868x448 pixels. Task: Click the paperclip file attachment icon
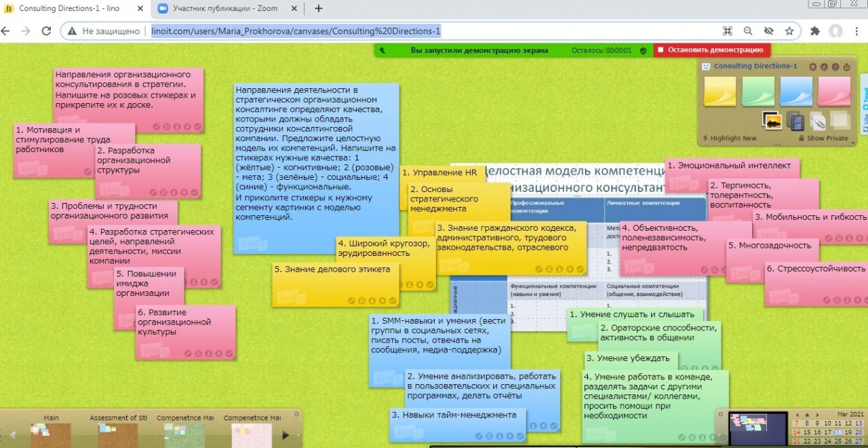point(818,122)
